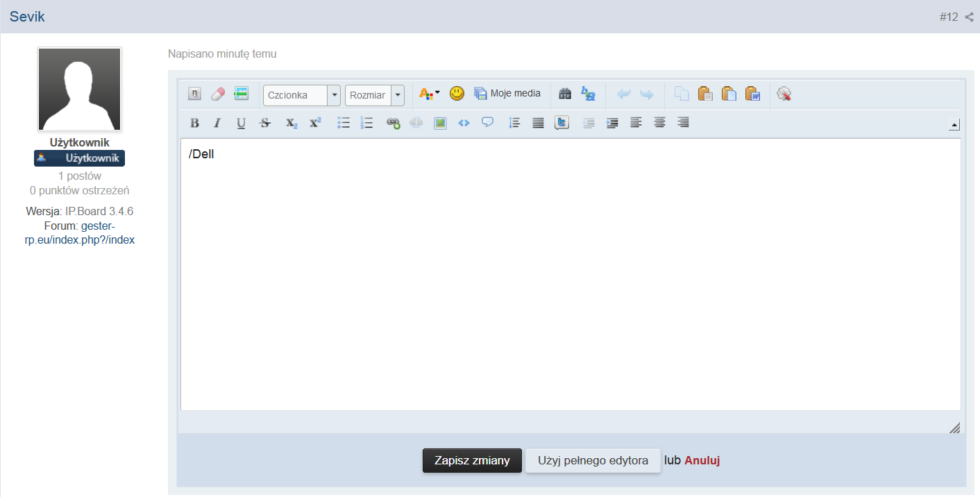The width and height of the screenshot is (980, 497).
Task: Click the Anuluj link
Action: coord(702,460)
